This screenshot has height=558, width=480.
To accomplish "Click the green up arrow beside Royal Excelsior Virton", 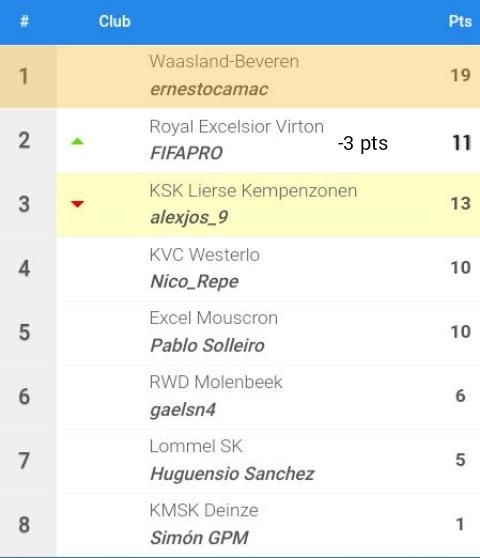I will click(x=77, y=142).
